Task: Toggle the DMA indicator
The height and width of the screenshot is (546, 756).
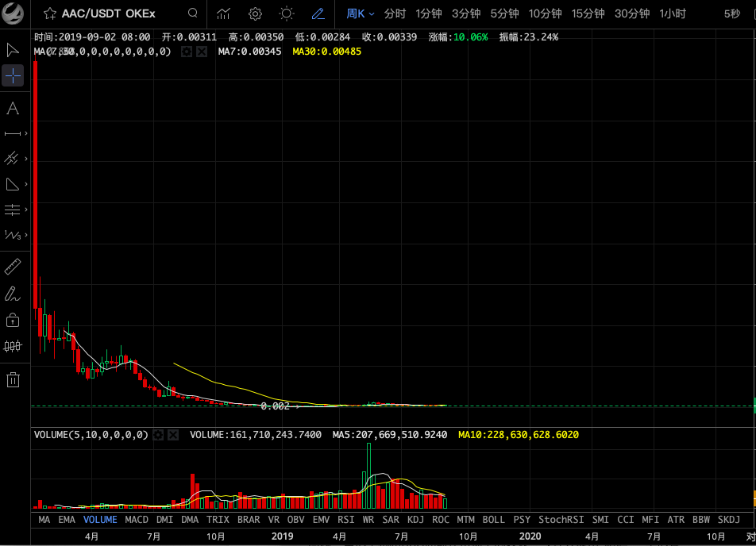Action: pos(190,520)
